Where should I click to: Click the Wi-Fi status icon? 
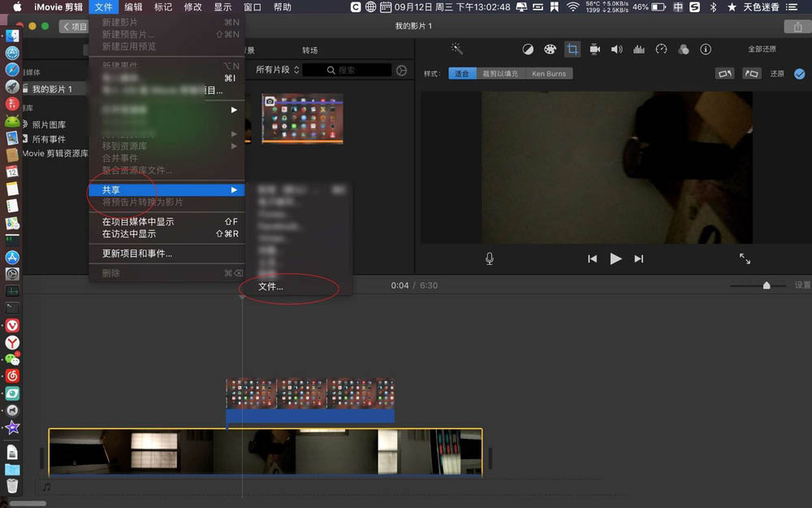coord(572,7)
